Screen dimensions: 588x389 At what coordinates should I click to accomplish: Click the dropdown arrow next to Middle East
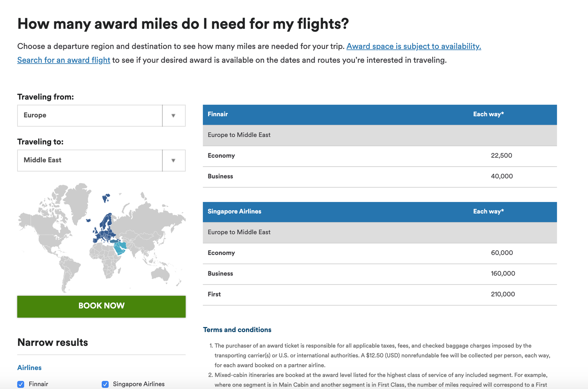point(174,160)
